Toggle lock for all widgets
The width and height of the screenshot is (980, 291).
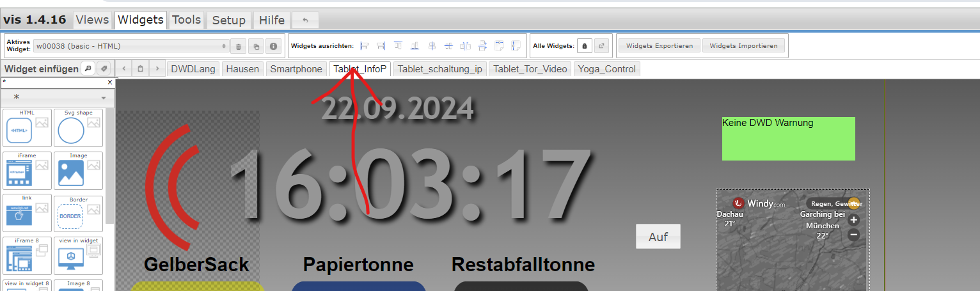[585, 46]
